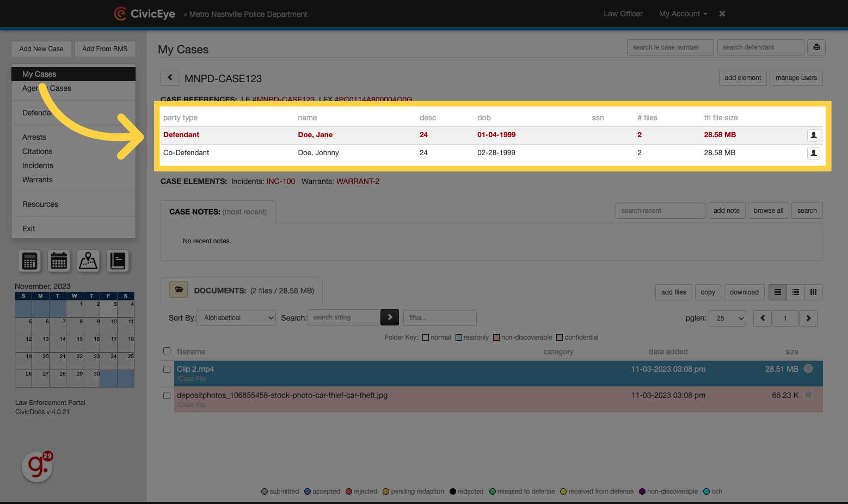
Task: Open the book reference tool icon
Action: click(118, 261)
